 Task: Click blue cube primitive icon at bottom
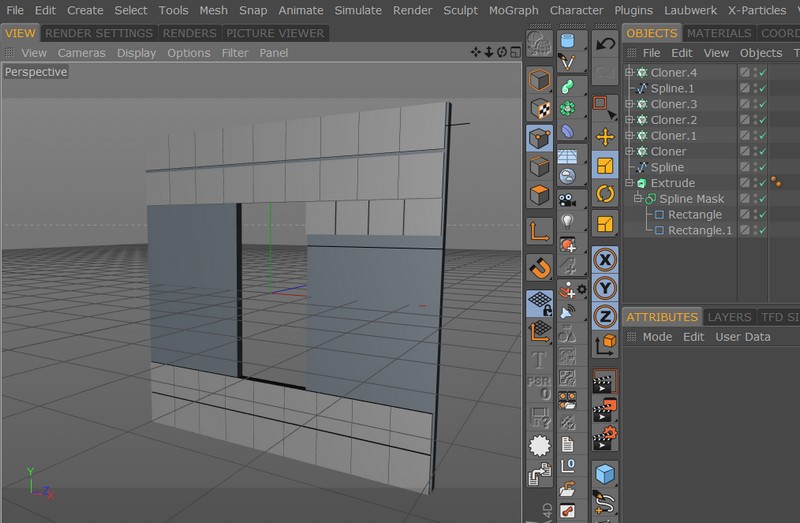605,474
